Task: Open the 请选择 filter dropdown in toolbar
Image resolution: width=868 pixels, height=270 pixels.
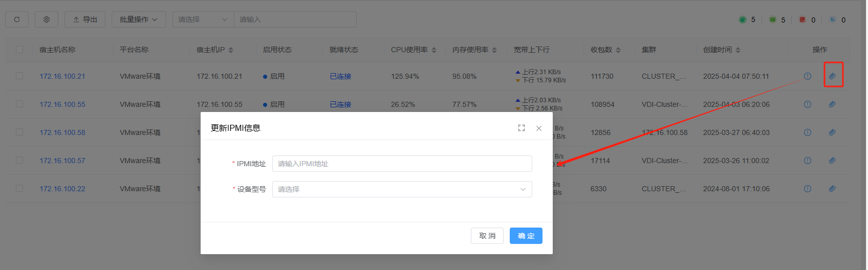Action: point(203,19)
